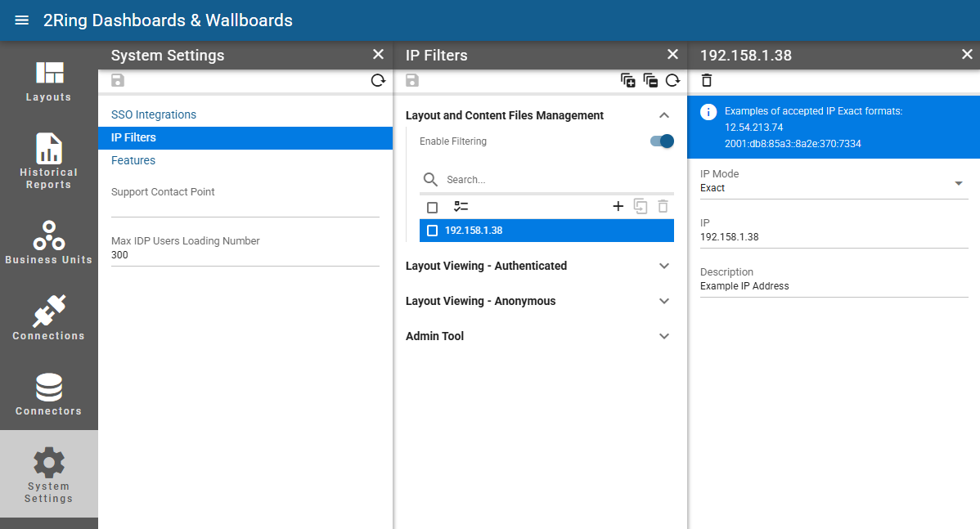
Task: Expand Layout Viewing - Authenticated section
Action: point(539,266)
